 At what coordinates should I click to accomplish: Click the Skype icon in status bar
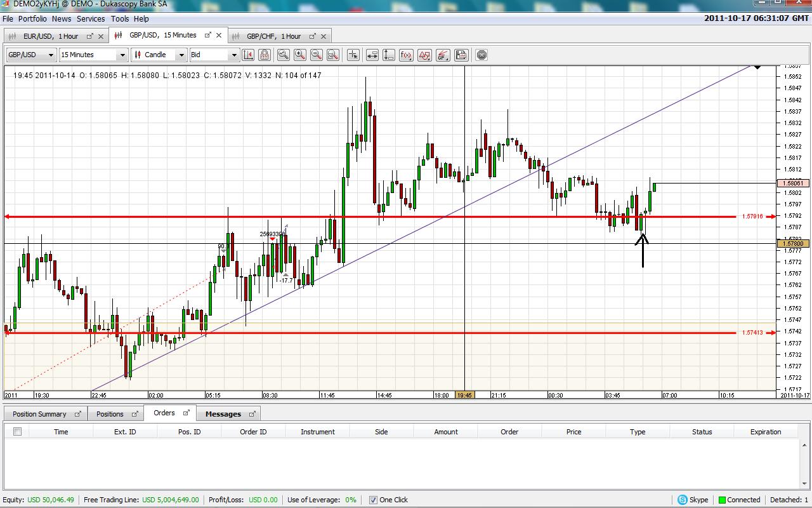683,500
